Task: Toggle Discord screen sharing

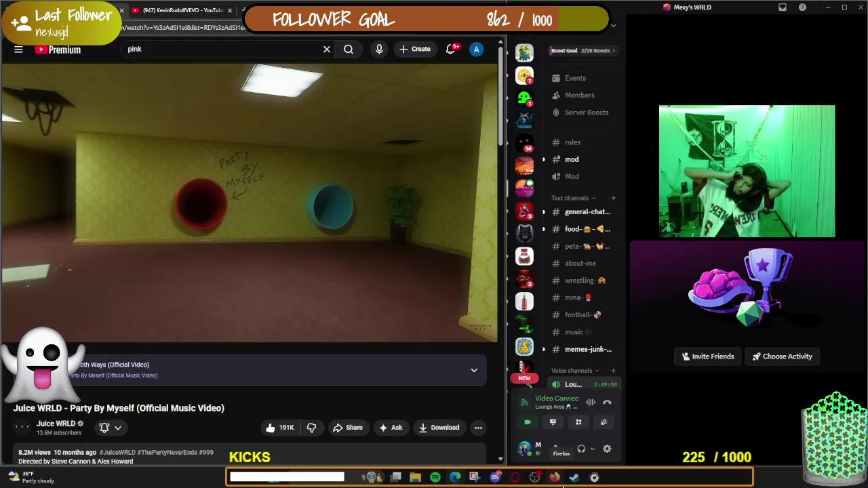Action: pos(553,422)
